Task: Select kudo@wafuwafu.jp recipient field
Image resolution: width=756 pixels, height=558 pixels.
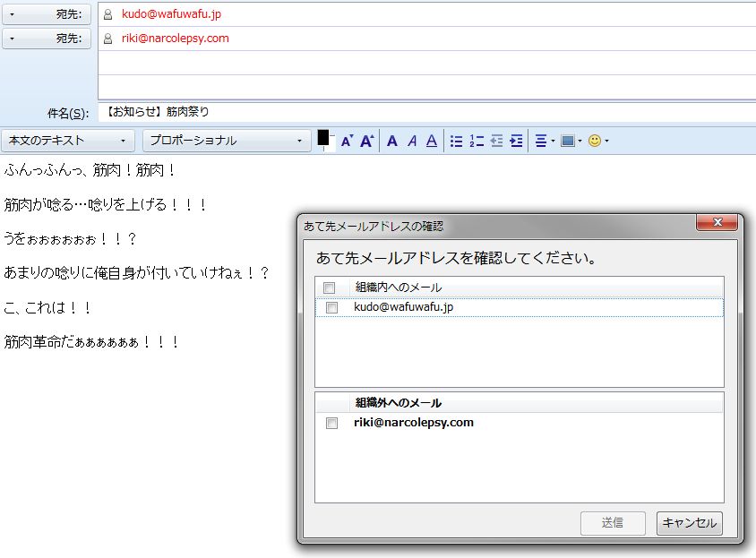Action: click(426, 14)
